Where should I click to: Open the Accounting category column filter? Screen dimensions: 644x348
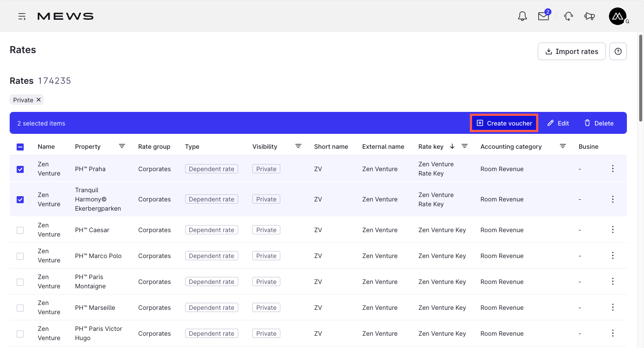(563, 146)
